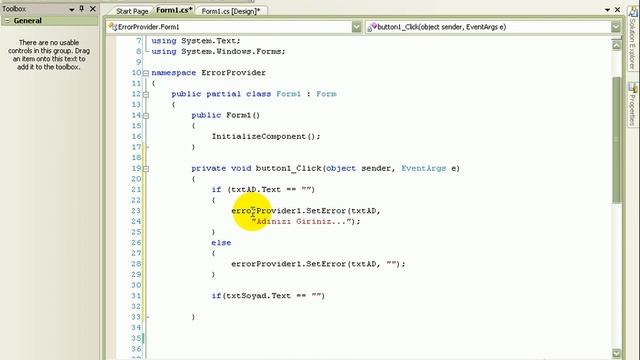640x360 pixels.
Task: Switch to the Form1.cs [Design]* tab
Action: click(231, 11)
